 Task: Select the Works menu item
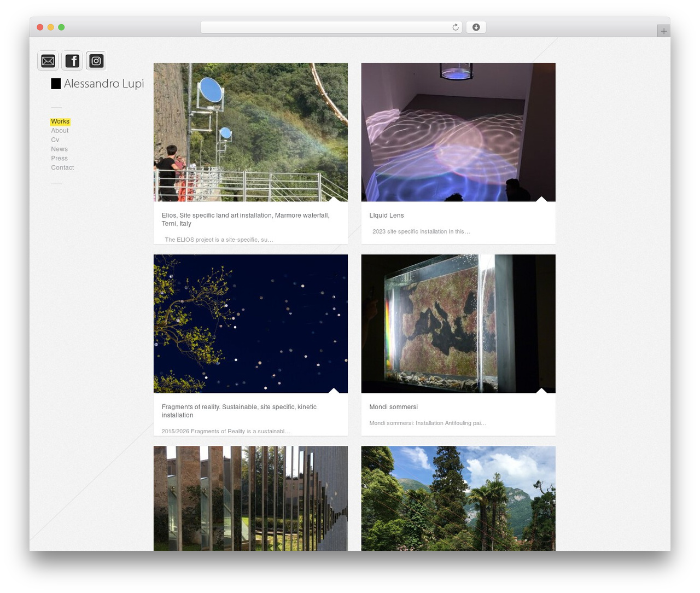[60, 121]
